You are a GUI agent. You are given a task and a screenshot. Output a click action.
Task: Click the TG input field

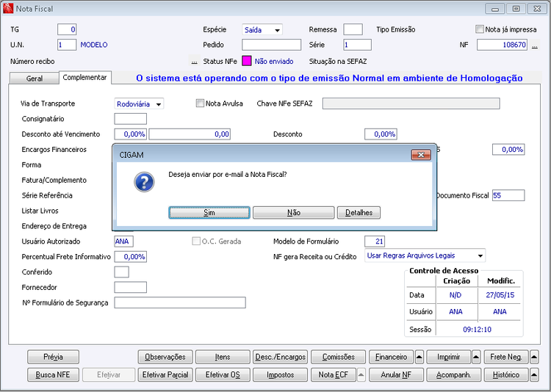(67, 29)
